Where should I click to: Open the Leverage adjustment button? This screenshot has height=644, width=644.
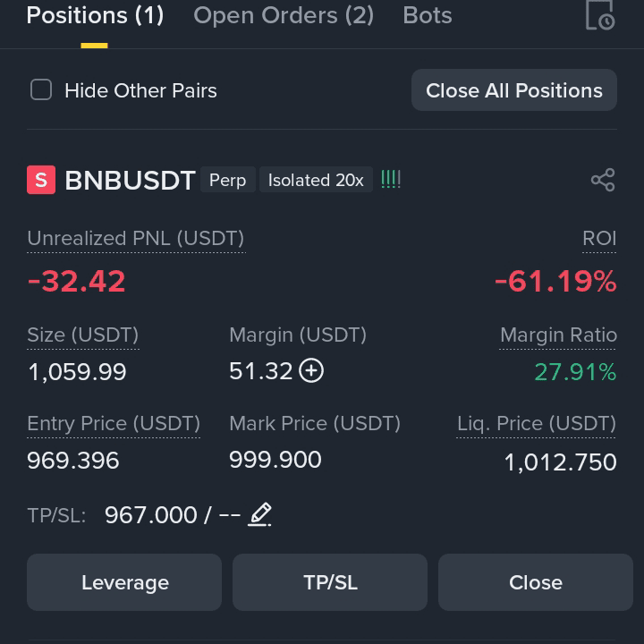click(124, 582)
